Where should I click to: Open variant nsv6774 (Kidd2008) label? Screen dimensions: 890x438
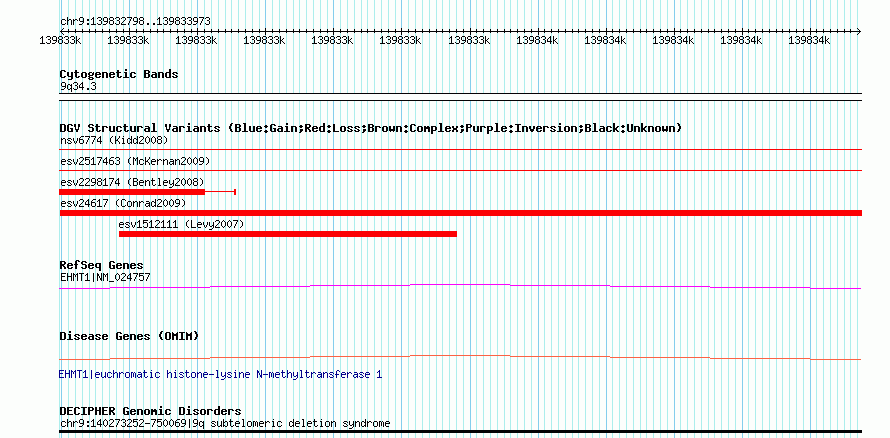pos(114,140)
